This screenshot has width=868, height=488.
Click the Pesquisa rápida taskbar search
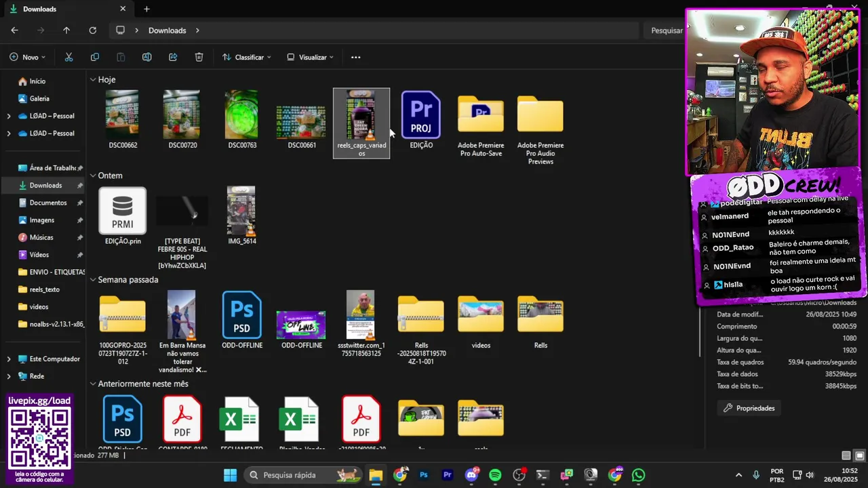[x=302, y=475]
